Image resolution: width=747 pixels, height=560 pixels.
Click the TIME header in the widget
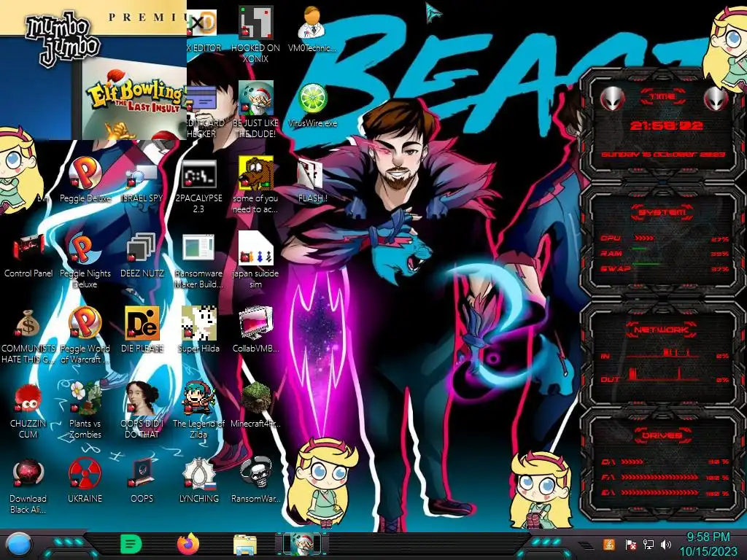[662, 97]
